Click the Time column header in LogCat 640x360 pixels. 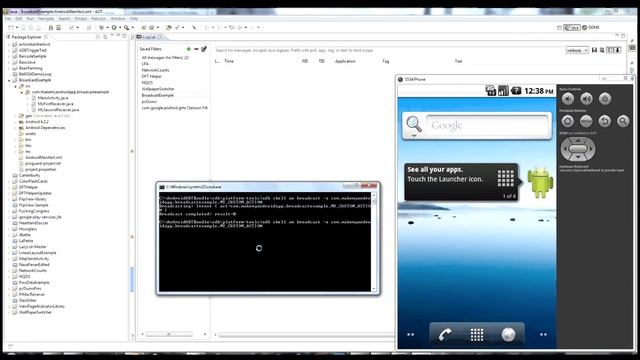(x=229, y=61)
